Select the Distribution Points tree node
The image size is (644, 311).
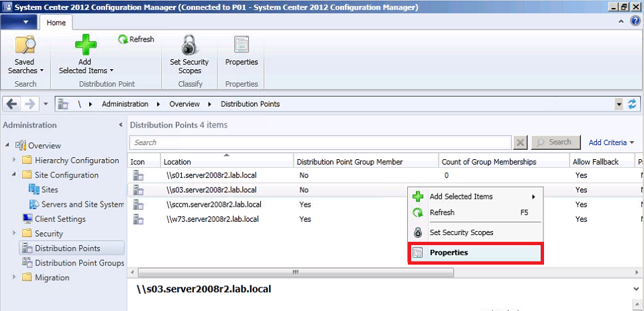pyautogui.click(x=72, y=248)
